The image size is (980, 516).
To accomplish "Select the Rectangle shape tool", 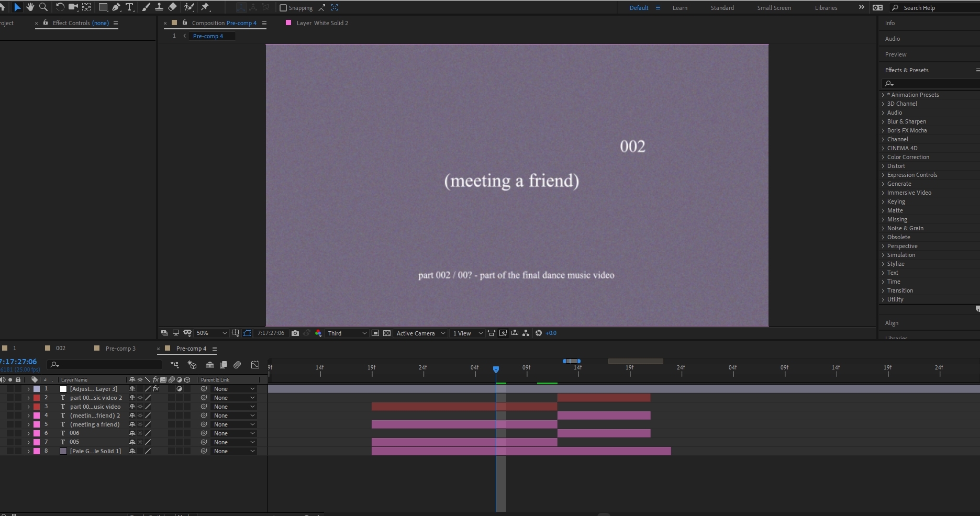I will [x=103, y=7].
